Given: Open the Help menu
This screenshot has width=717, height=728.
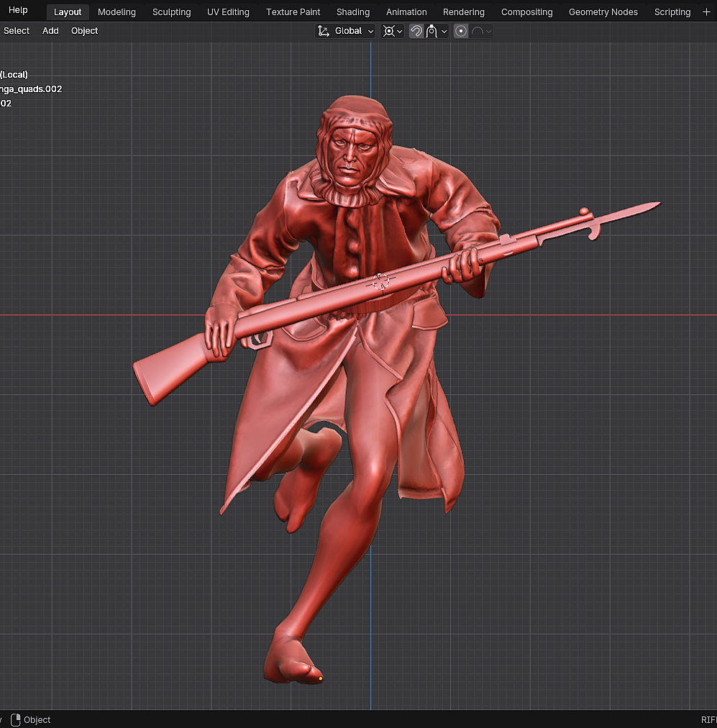Looking at the screenshot, I should tap(18, 10).
